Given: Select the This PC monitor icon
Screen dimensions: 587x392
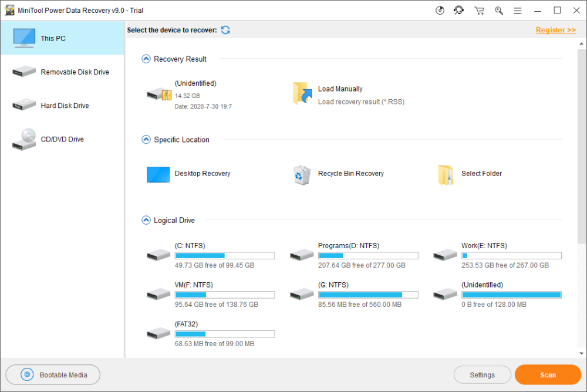Looking at the screenshot, I should click(x=24, y=38).
